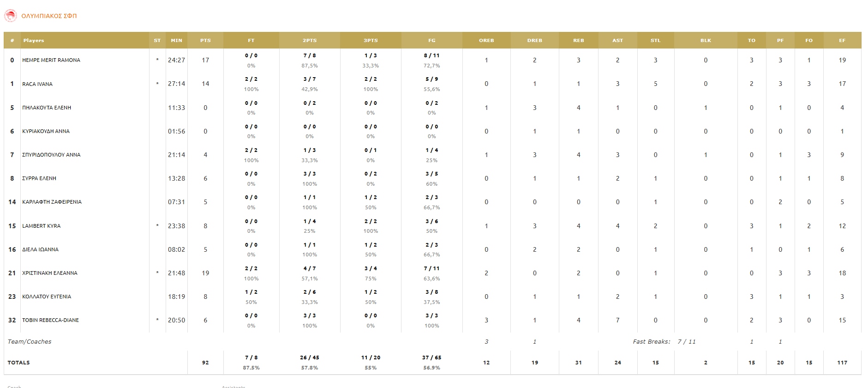Select the FG column header

(431, 41)
